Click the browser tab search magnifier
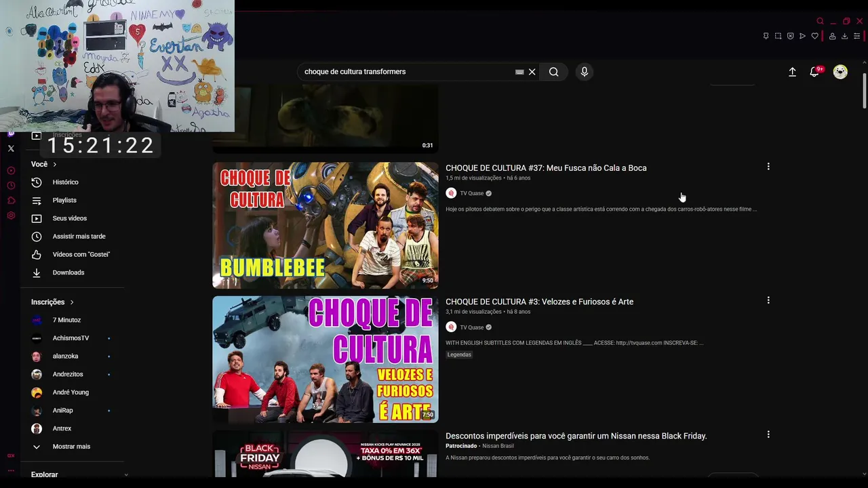Viewport: 868px width, 488px height. 820,21
